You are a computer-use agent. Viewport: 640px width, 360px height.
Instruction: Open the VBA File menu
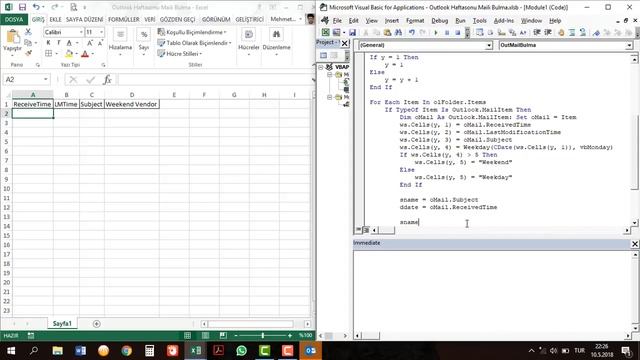coord(337,20)
